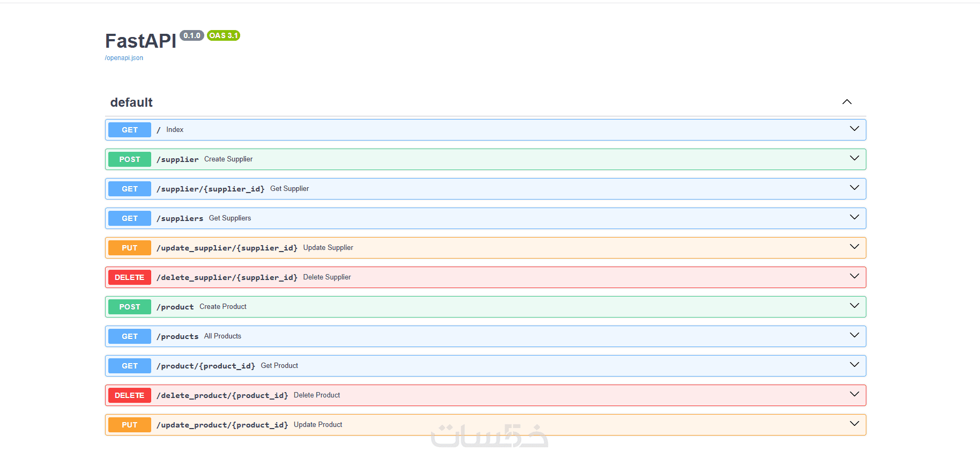Click the Index summary label
Viewport: 980px width, 457px height.
[x=175, y=130]
